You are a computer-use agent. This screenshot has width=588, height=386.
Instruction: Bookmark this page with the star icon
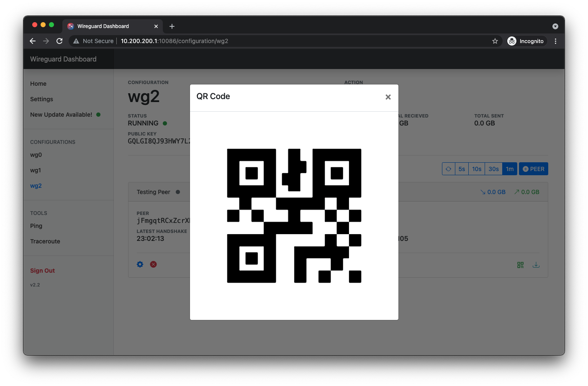coord(495,41)
